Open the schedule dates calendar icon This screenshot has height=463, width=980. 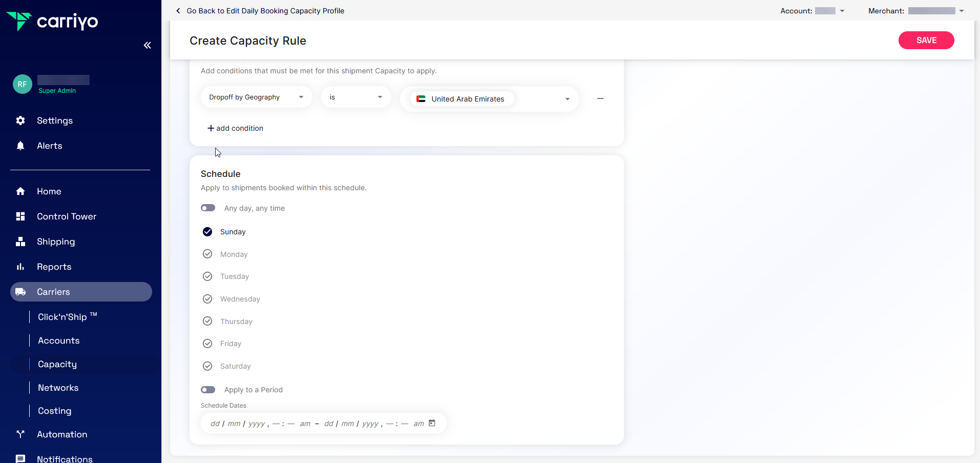(432, 423)
